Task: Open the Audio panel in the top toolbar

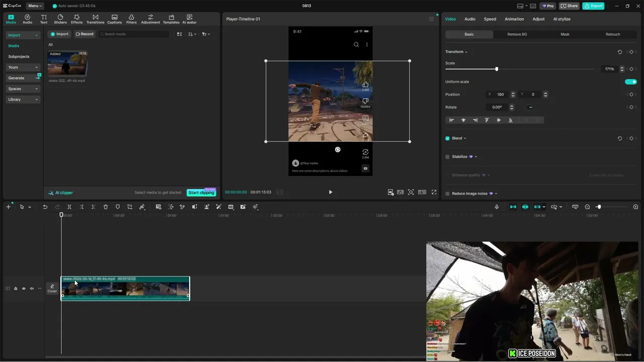Action: (x=27, y=19)
